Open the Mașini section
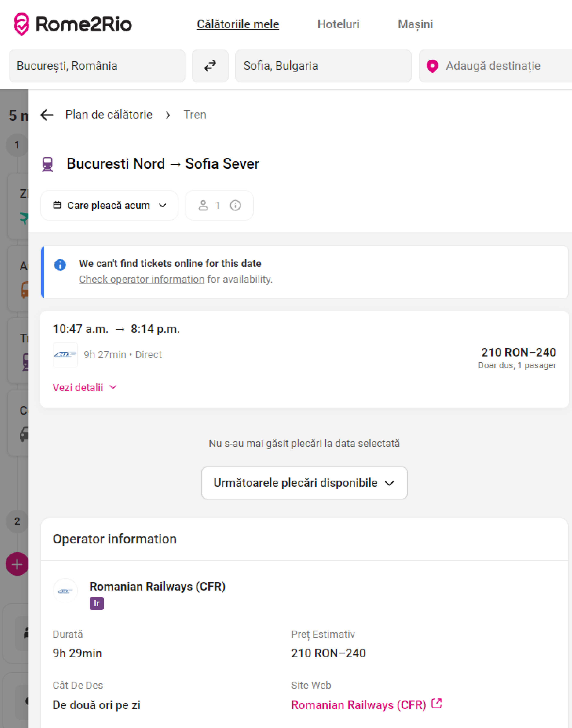572x728 pixels. pos(415,24)
